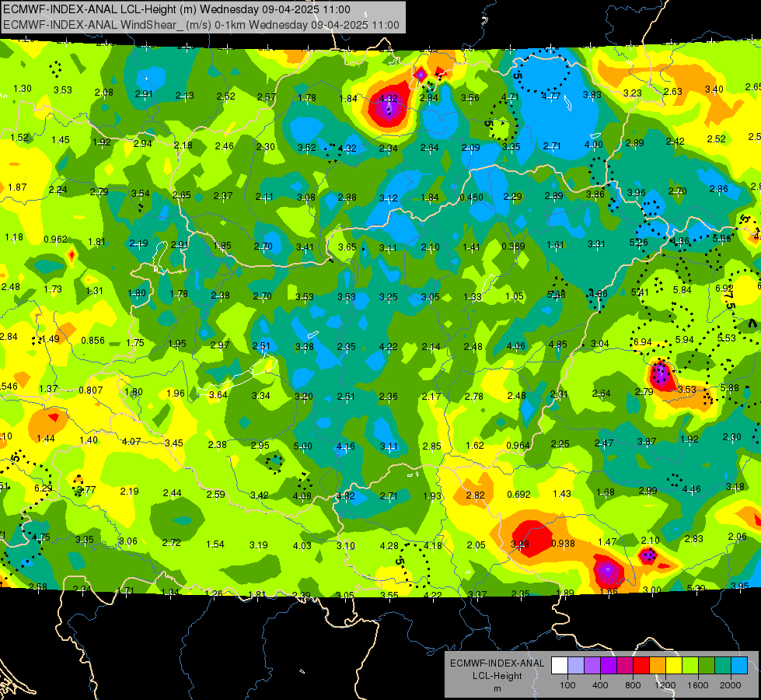Click the 4.28 wind shear value
This screenshot has height=700, width=761.
(x=389, y=545)
